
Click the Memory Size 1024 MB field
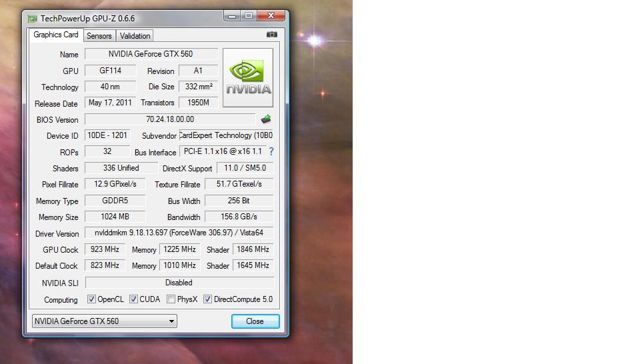coord(115,217)
